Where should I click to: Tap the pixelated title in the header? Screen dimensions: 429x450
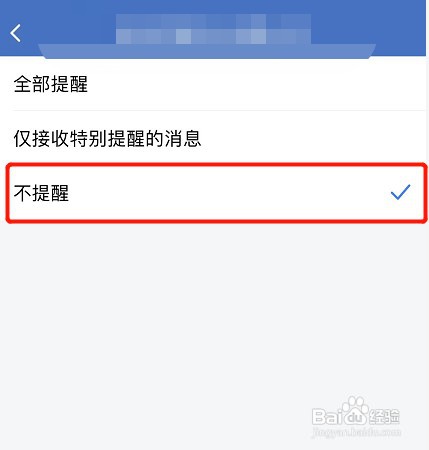tap(213, 29)
